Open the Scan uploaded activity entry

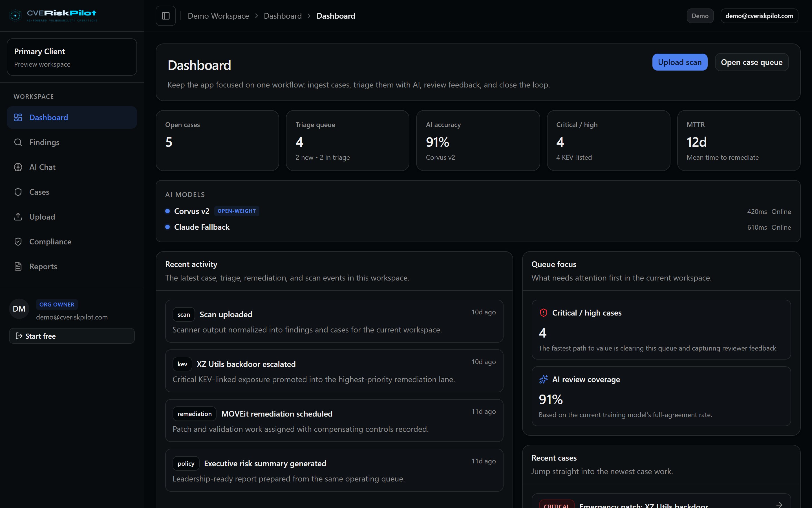pyautogui.click(x=334, y=321)
